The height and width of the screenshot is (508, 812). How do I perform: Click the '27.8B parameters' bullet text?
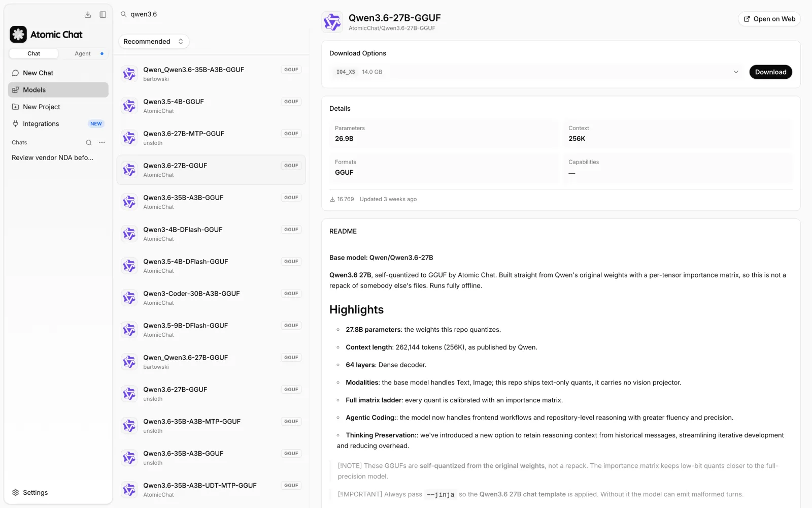click(x=423, y=330)
